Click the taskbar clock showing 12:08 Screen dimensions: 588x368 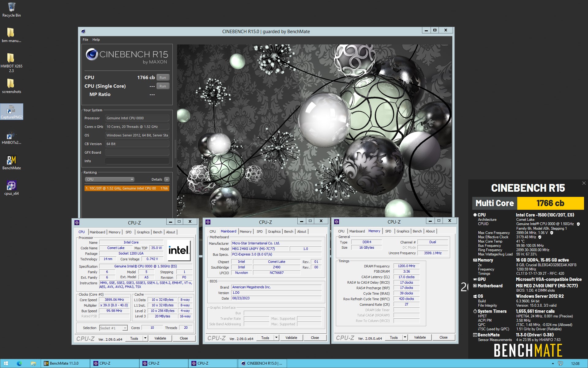pyautogui.click(x=575, y=363)
